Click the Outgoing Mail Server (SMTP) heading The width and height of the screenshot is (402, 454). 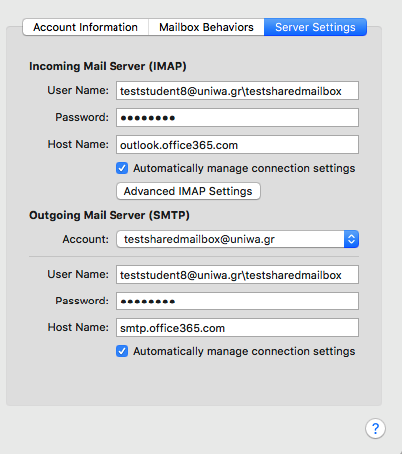point(109,215)
